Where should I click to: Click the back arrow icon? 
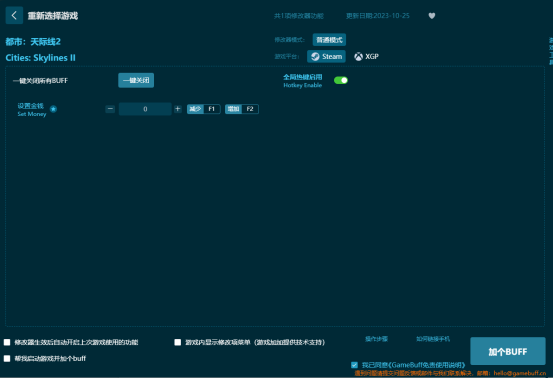pos(14,15)
